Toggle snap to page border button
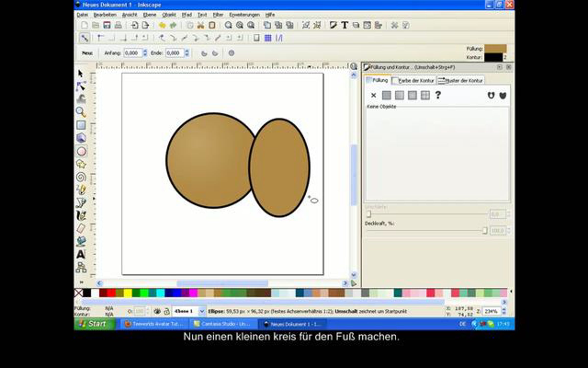Image resolution: width=588 pixels, height=368 pixels. click(256, 38)
